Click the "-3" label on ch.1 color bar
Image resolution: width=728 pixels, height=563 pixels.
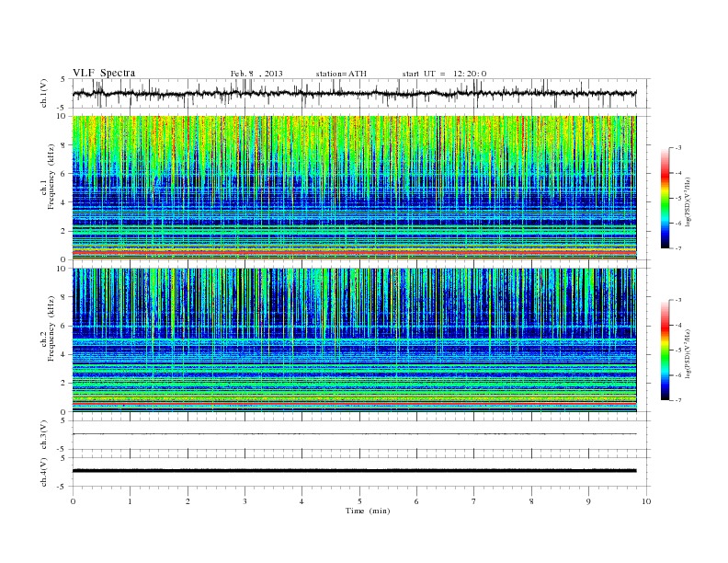point(677,148)
